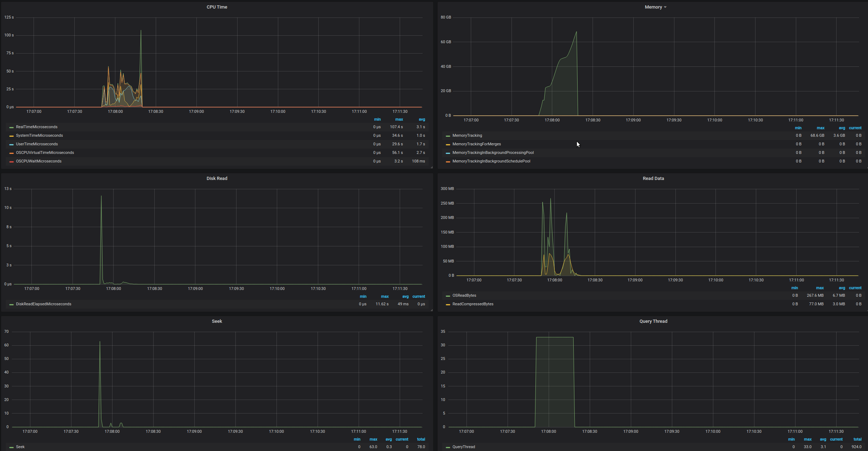Open the CPU Time panel menu
This screenshot has height=451, width=868.
click(217, 7)
